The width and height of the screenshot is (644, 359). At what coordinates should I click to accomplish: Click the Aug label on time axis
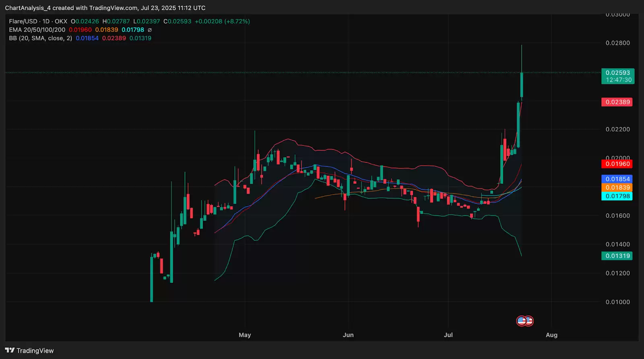(551, 335)
